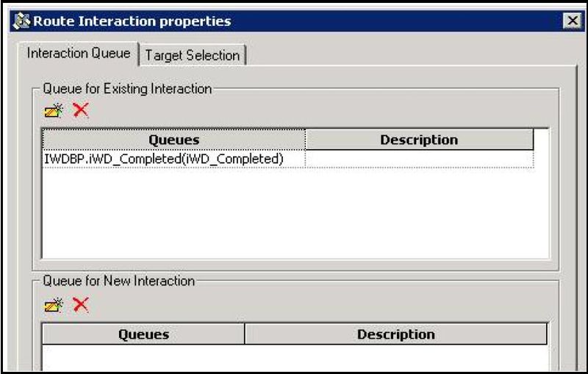The image size is (588, 374).
Task: Add a queue for Existing Interaction
Action: point(54,111)
